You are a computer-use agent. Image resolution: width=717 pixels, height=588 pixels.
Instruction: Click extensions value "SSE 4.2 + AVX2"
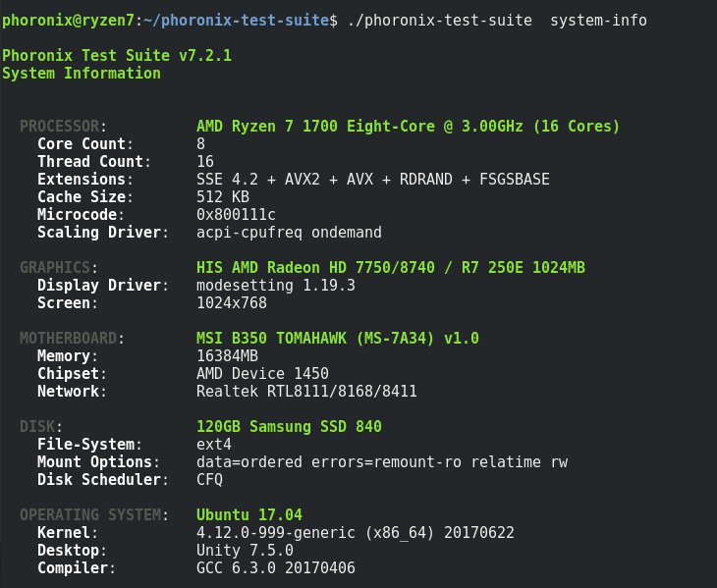pyautogui.click(x=258, y=179)
